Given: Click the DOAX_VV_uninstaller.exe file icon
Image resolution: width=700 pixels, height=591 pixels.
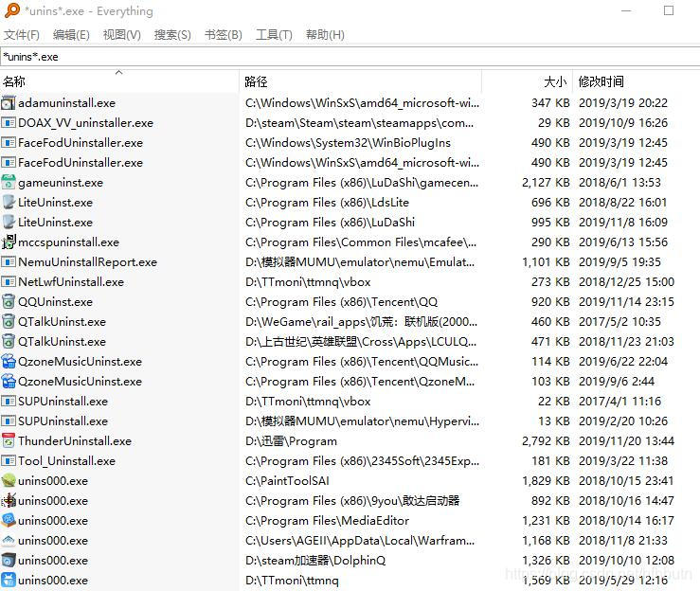Looking at the screenshot, I should click(8, 123).
